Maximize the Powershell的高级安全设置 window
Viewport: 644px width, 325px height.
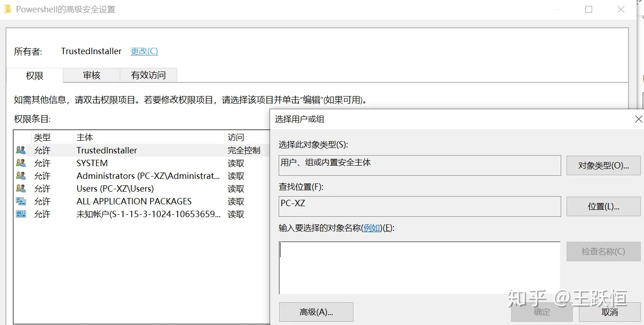click(588, 10)
